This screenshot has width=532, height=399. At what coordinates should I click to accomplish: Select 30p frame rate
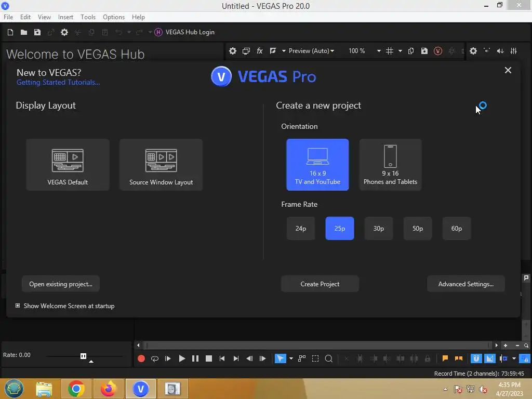point(379,229)
